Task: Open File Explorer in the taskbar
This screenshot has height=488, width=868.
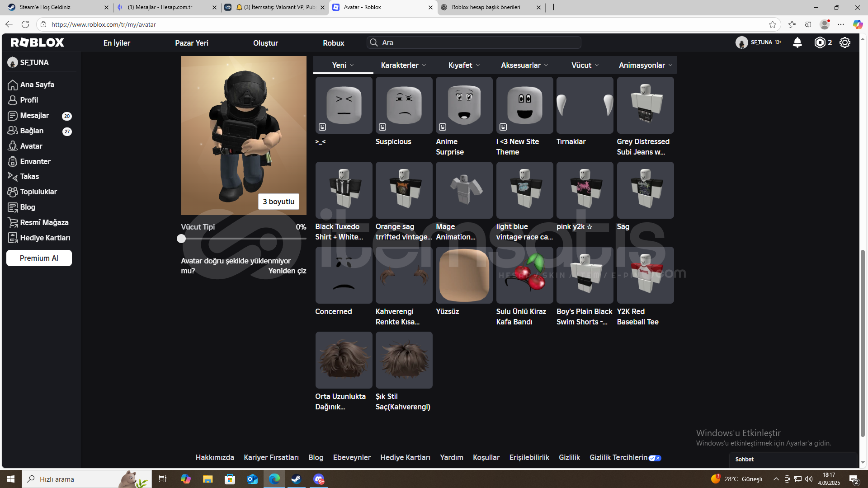Action: click(x=208, y=479)
